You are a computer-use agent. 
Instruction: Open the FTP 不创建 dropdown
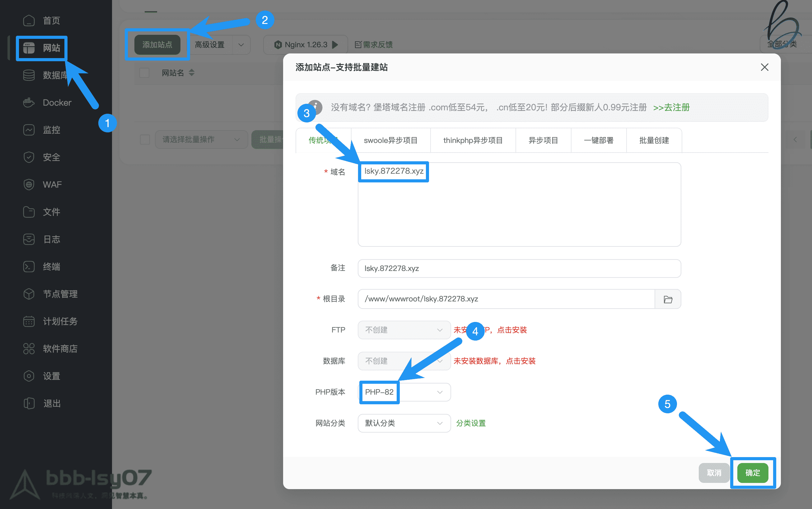(x=403, y=330)
